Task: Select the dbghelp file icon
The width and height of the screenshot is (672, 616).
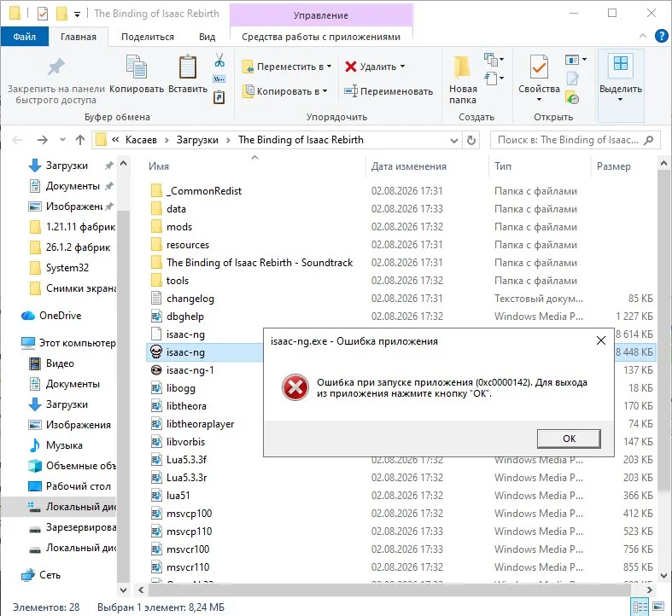Action: tap(156, 317)
